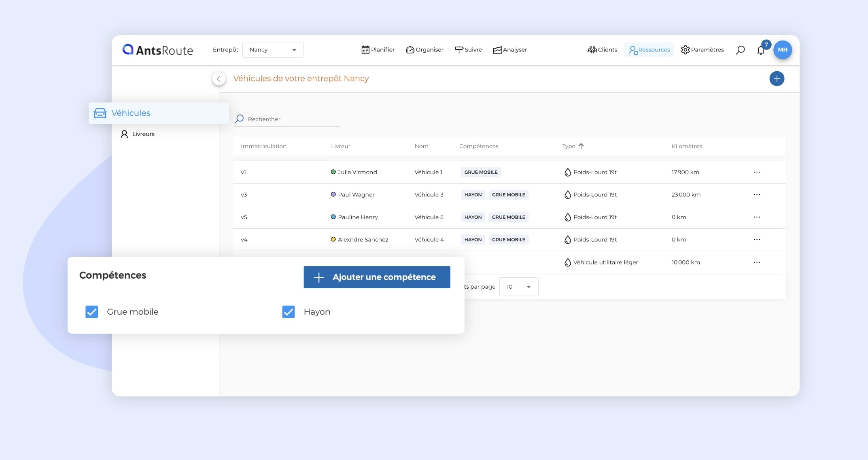Open notifications bell with badge 7
The width and height of the screenshot is (868, 460).
coord(761,50)
